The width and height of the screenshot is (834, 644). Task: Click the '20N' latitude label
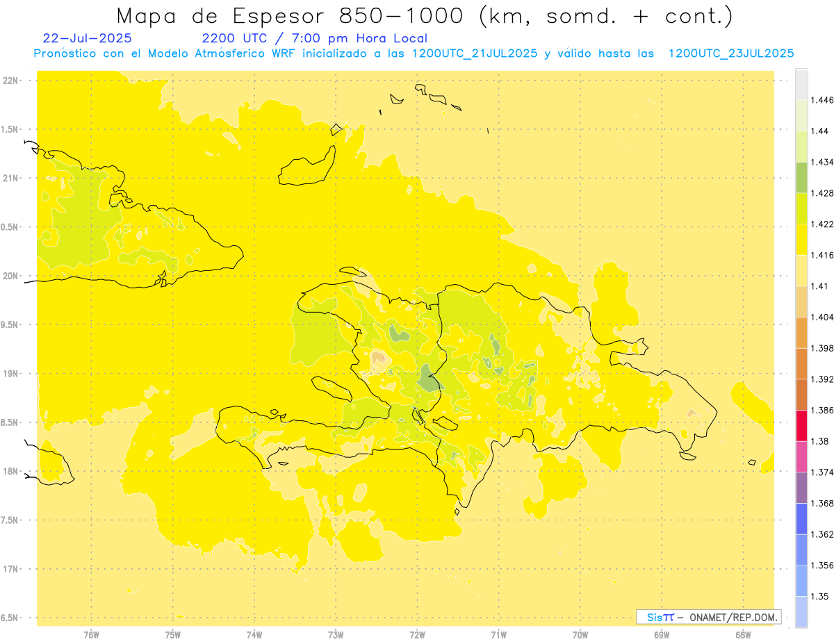pos(10,276)
